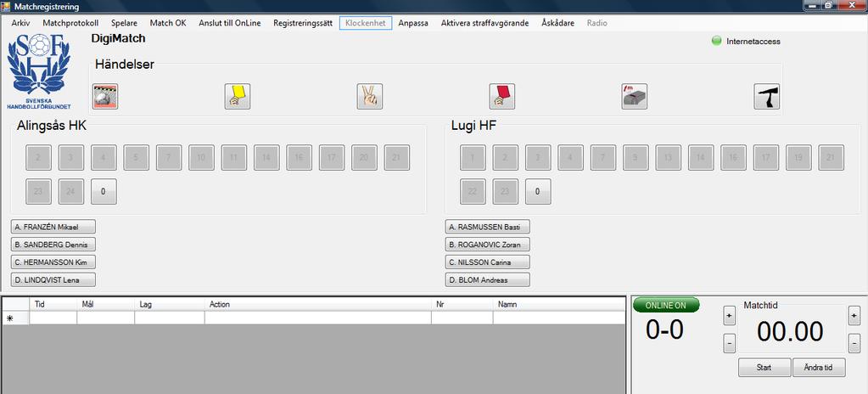Open Anslut till OnLine menu item
This screenshot has width=868, height=394.
pos(230,23)
